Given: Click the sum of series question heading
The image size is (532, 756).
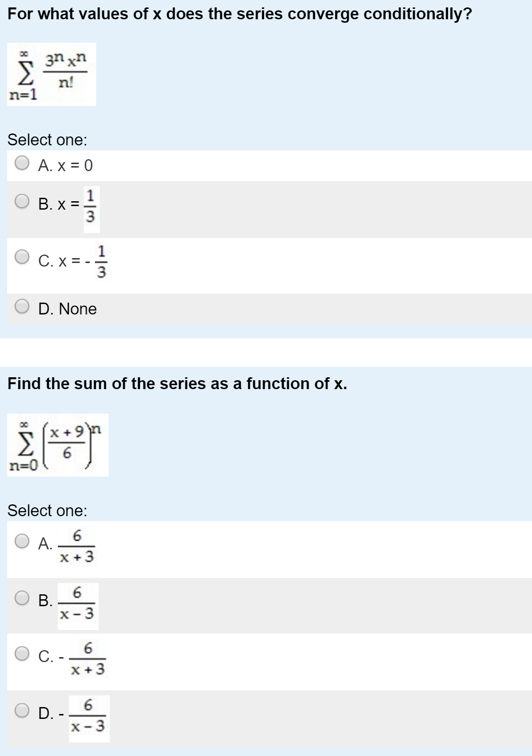Looking at the screenshot, I should pos(177,383).
